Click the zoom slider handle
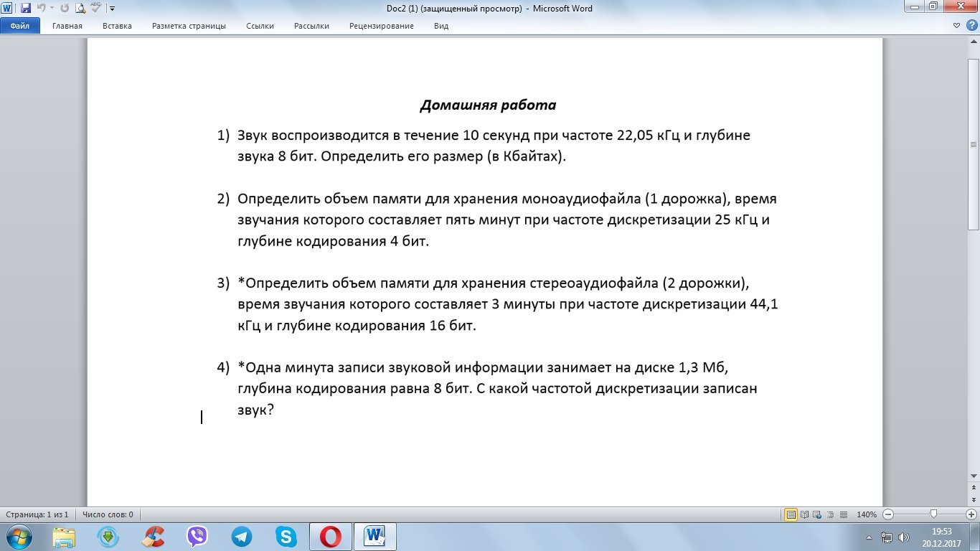 point(933,514)
